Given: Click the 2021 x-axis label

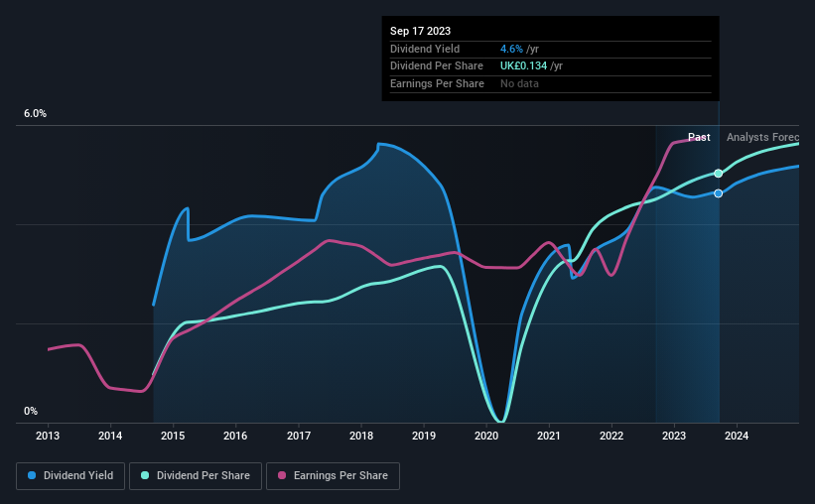Looking at the screenshot, I should (549, 436).
